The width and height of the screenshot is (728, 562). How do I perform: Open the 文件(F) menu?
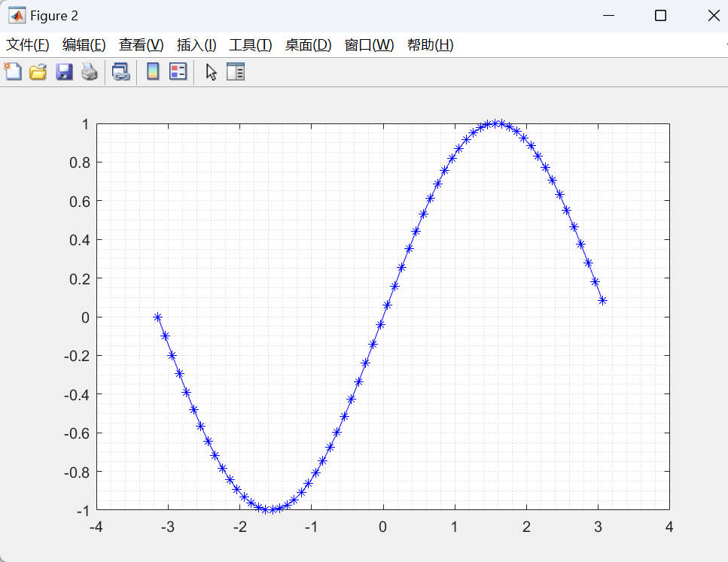[x=28, y=45]
